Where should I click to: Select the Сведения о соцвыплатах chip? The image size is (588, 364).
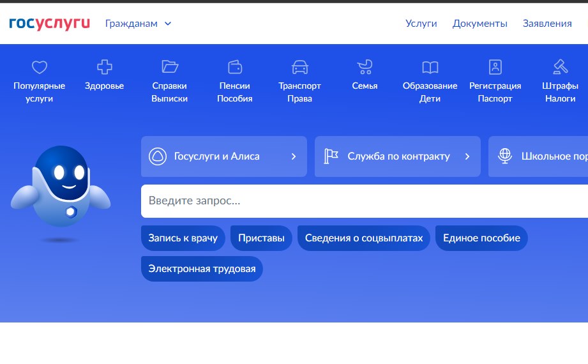coord(364,238)
